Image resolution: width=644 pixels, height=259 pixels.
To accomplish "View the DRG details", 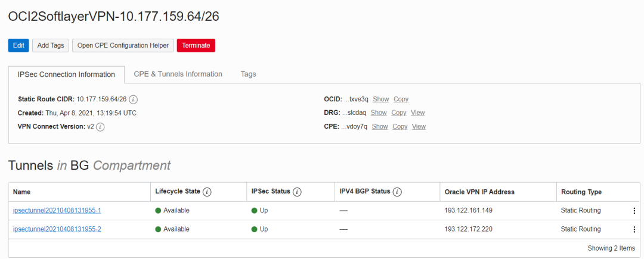I will click(x=417, y=113).
